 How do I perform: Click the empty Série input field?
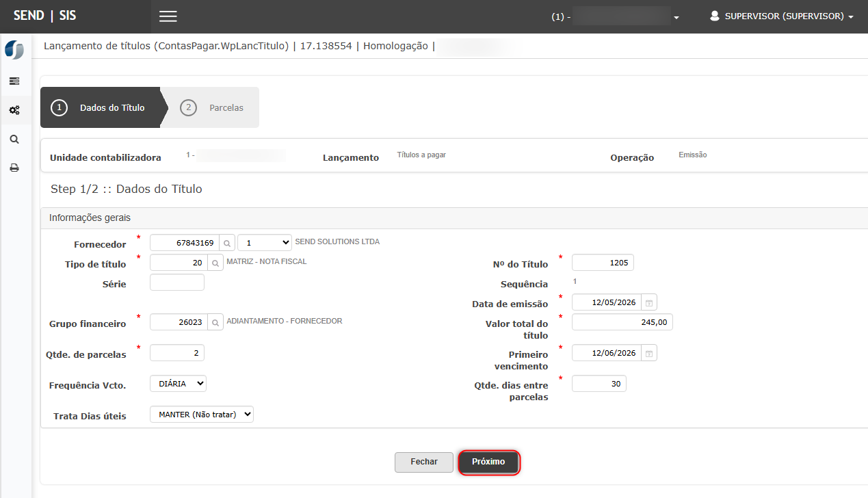click(x=177, y=283)
